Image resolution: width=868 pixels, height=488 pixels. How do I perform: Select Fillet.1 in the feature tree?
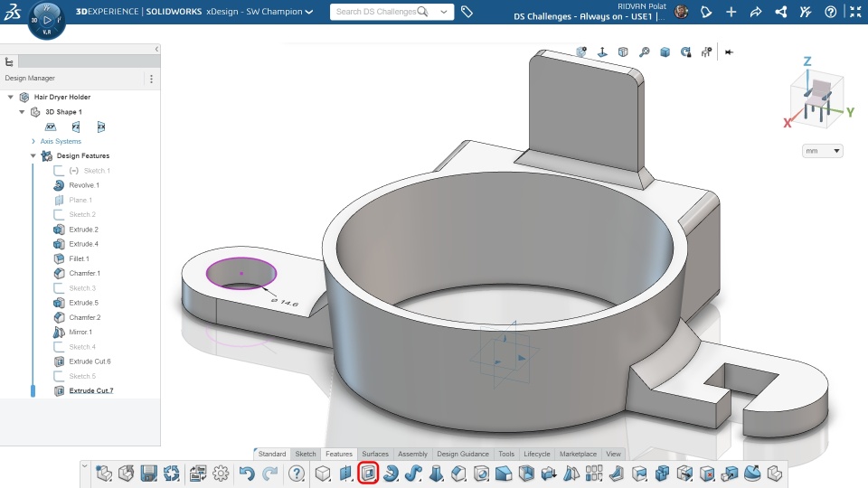(x=80, y=258)
